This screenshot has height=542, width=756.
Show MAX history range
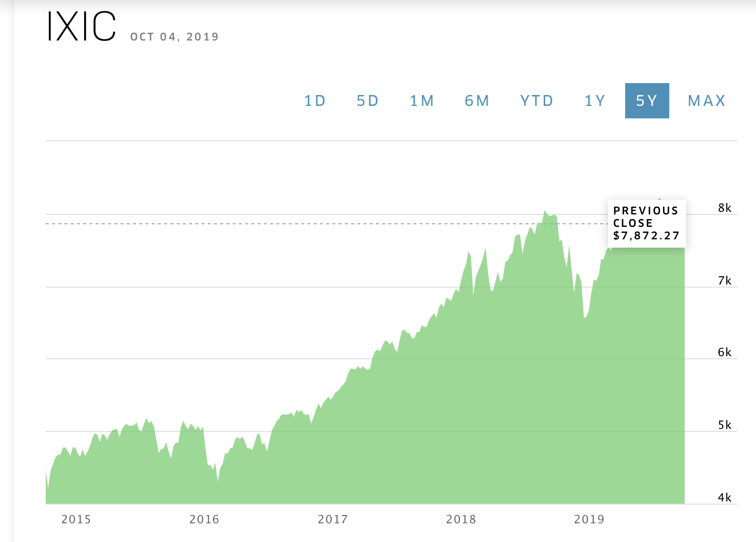click(707, 101)
